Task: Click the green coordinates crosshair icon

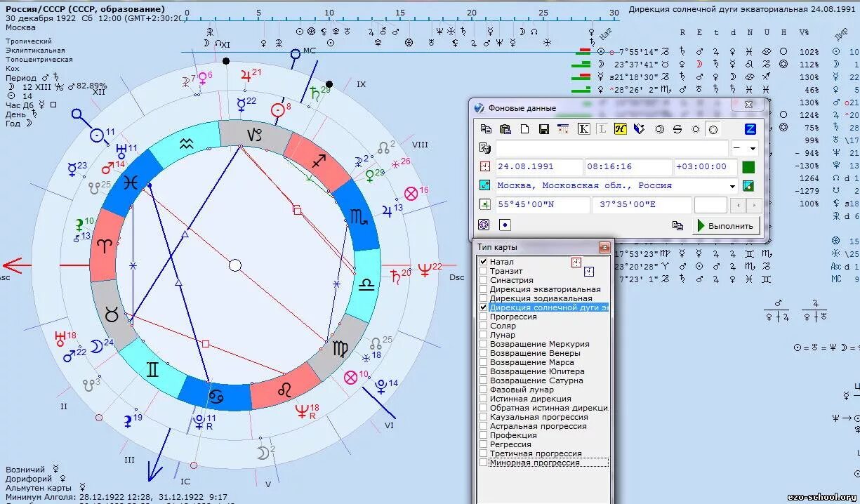Action: point(484,204)
